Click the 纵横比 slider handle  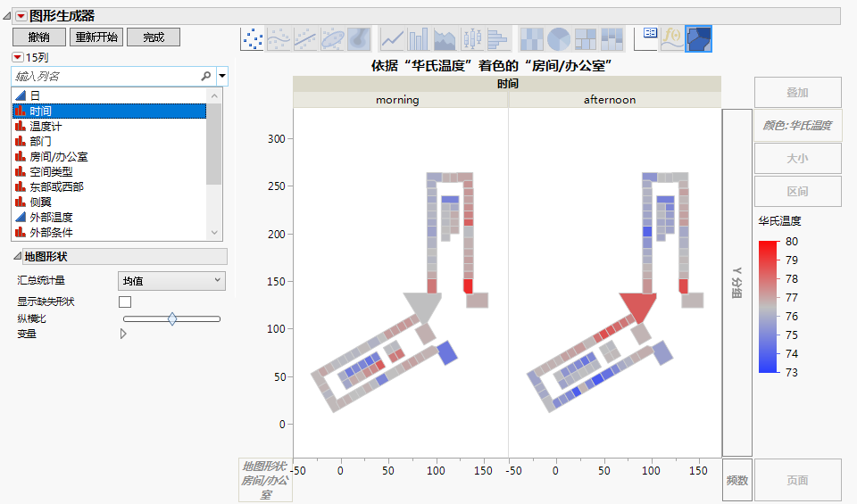(x=172, y=318)
